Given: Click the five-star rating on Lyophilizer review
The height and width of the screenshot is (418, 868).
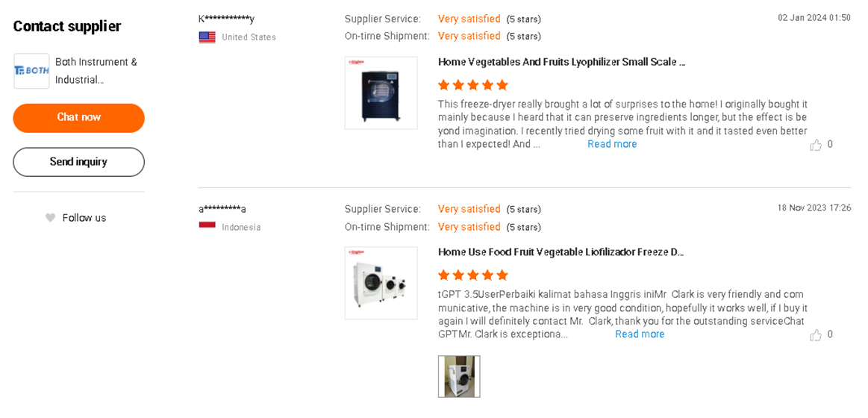Looking at the screenshot, I should (x=472, y=85).
